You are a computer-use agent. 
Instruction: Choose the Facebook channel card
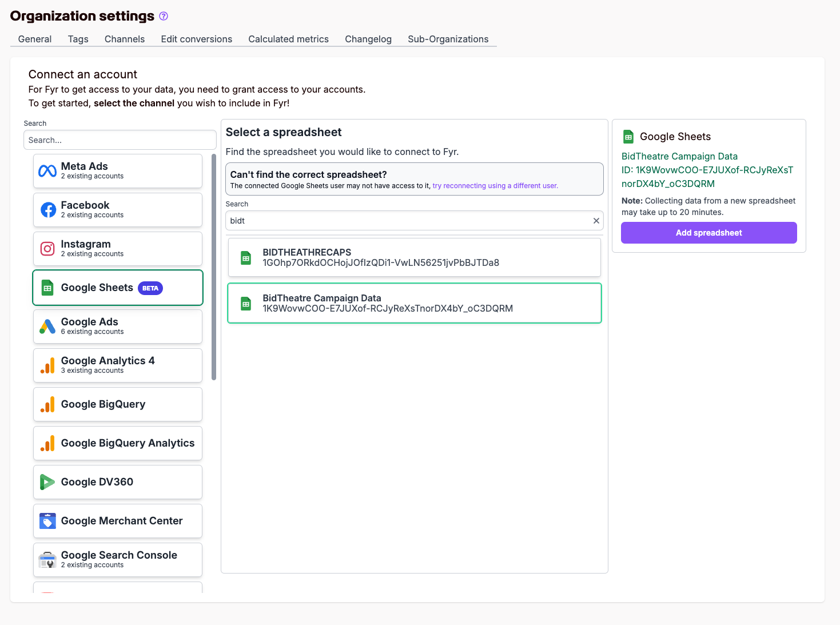[118, 210]
